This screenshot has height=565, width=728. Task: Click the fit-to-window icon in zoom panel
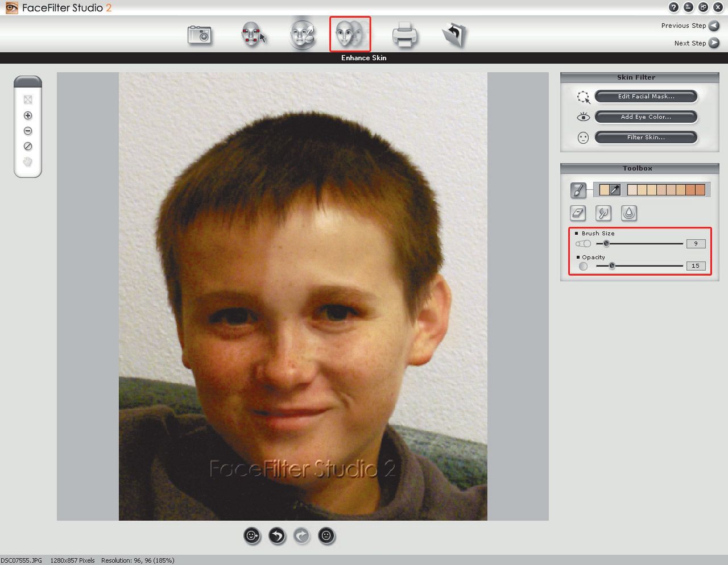coord(28,99)
